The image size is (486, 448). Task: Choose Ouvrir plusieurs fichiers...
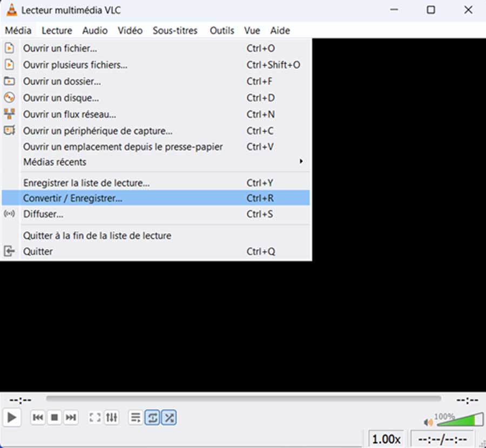pyautogui.click(x=156, y=65)
